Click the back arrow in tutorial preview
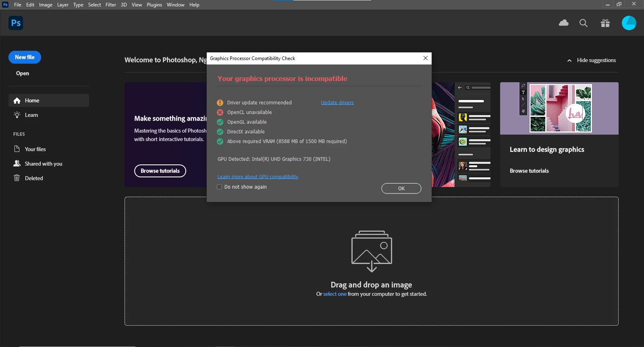Screen dimensions: 644x347 [460, 87]
